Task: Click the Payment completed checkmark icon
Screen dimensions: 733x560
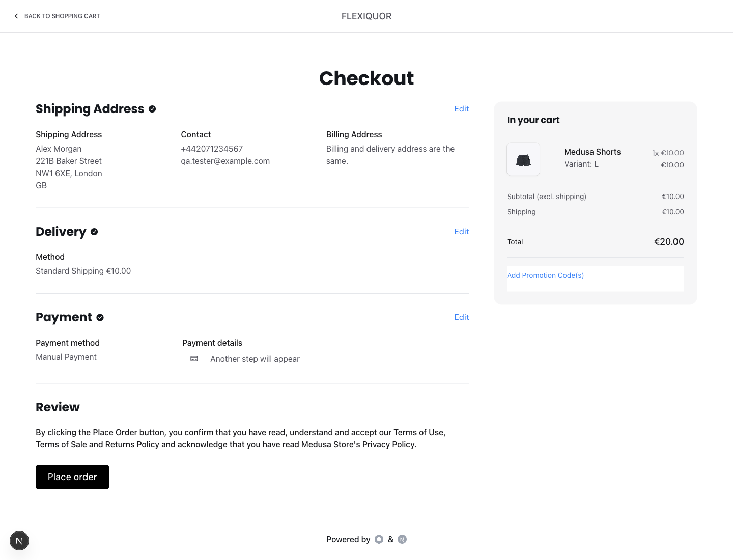Action: [100, 317]
